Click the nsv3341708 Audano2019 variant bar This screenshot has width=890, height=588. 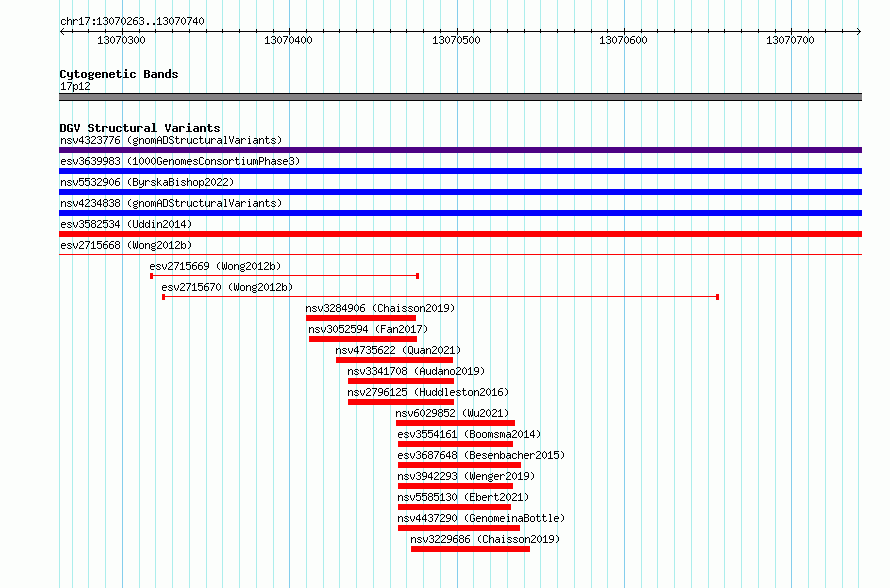[401, 381]
